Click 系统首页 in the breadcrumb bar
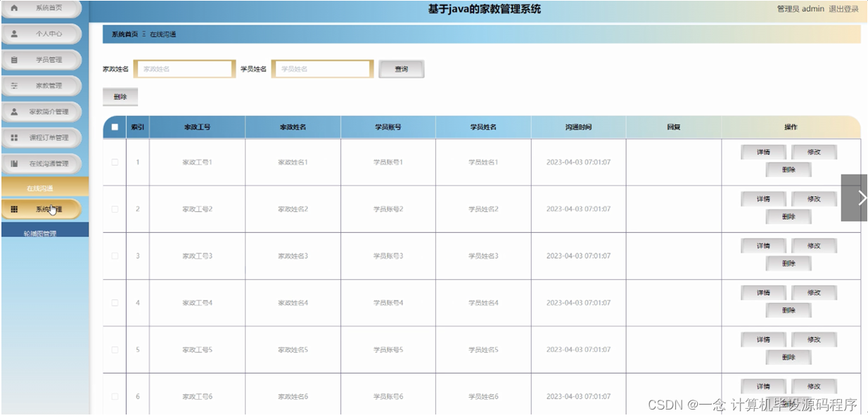Screen dimensions: 868x418 point(125,34)
